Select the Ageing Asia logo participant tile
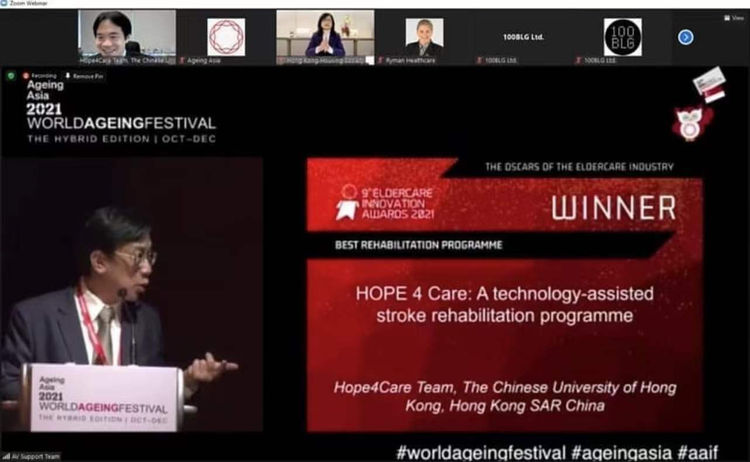 [x=226, y=37]
